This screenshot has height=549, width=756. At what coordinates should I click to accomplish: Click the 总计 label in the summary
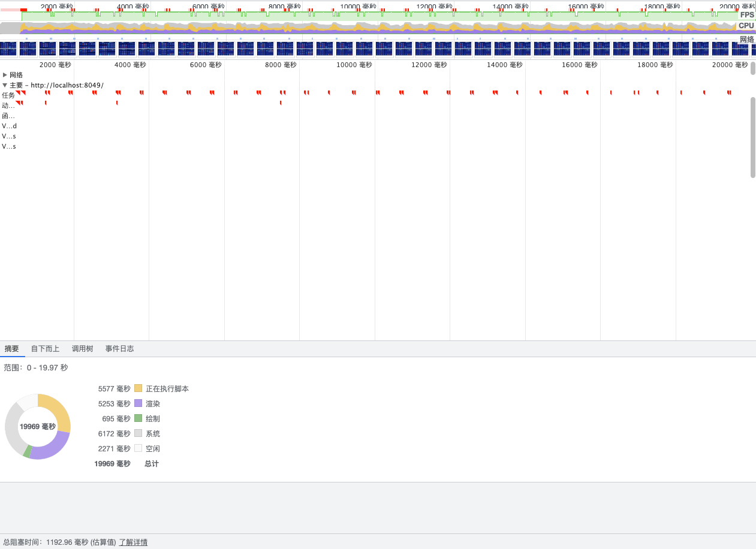click(x=152, y=463)
